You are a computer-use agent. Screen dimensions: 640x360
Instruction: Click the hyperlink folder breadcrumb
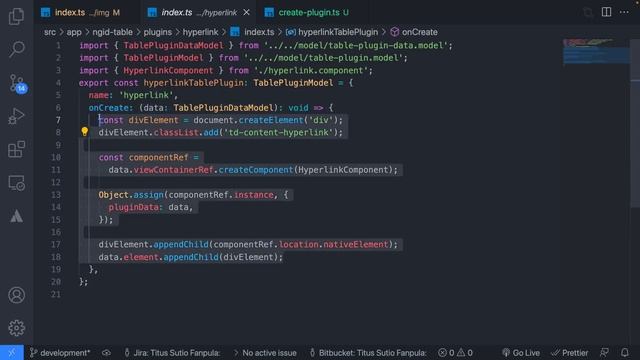click(200, 32)
